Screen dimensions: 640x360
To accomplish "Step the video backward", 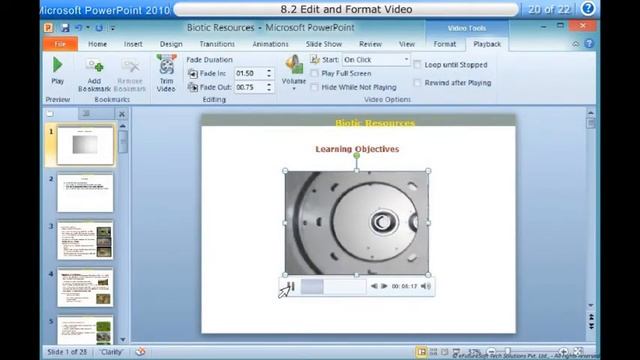I will [374, 286].
